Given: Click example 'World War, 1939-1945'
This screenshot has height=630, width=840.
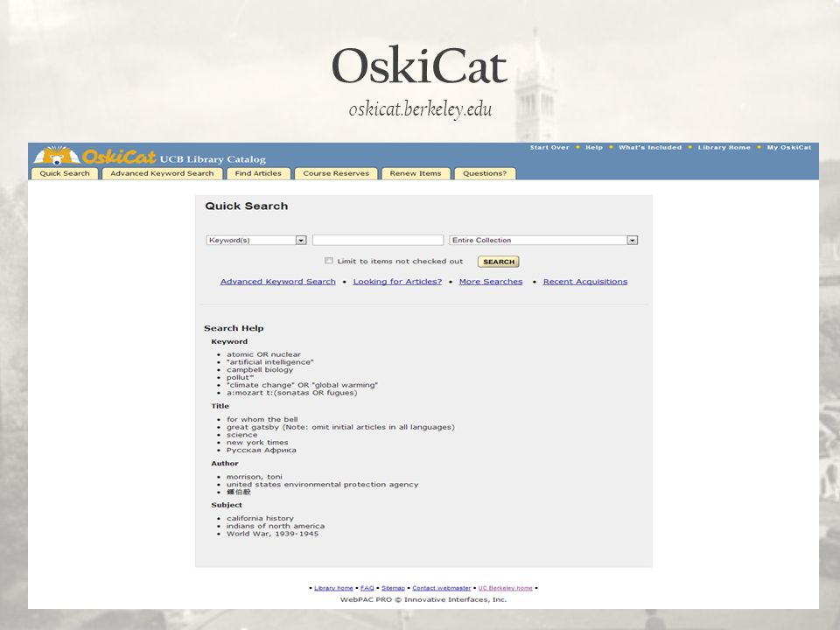Looking at the screenshot, I should click(x=273, y=534).
